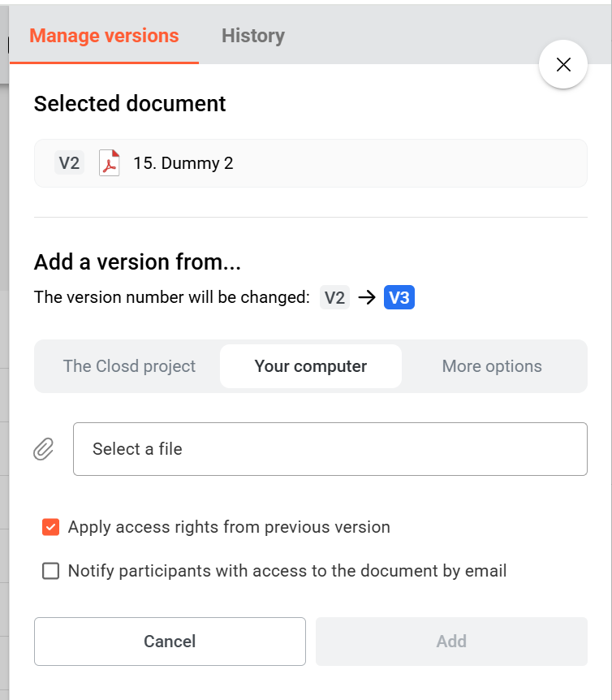This screenshot has width=612, height=700.
Task: Select the Manage versions tab
Action: pos(104,36)
